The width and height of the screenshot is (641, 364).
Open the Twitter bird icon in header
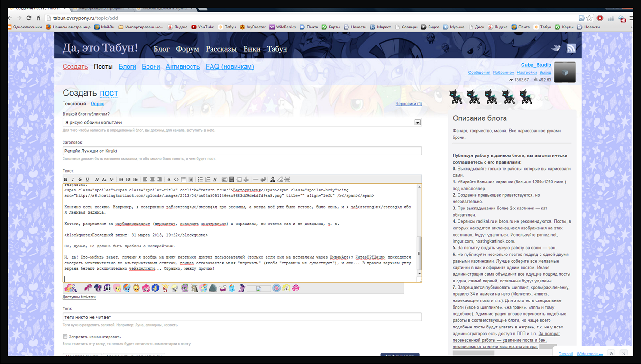(557, 48)
